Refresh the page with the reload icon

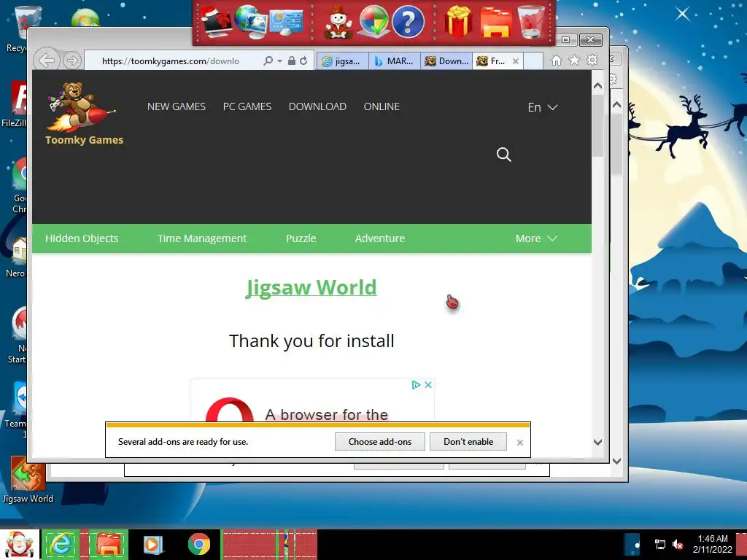[x=303, y=61]
